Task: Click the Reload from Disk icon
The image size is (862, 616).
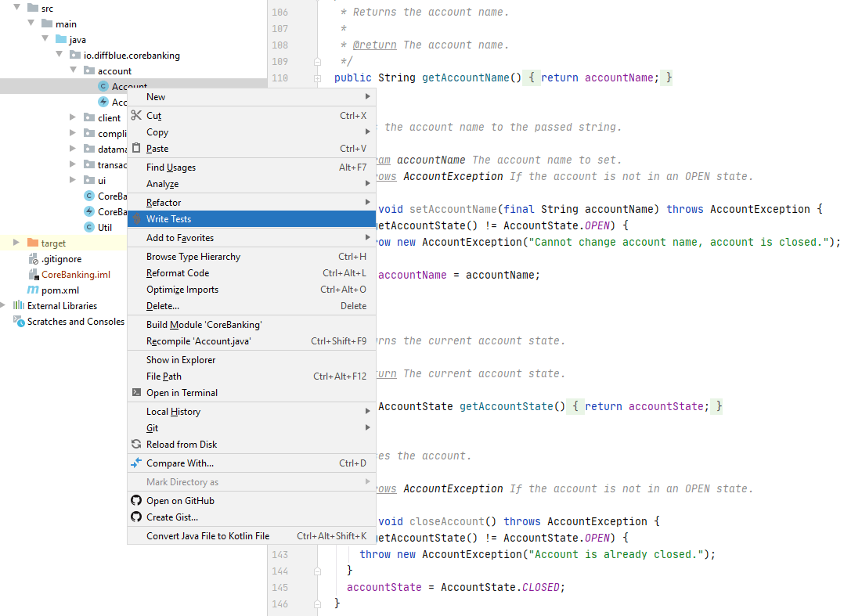Action: [x=136, y=444]
